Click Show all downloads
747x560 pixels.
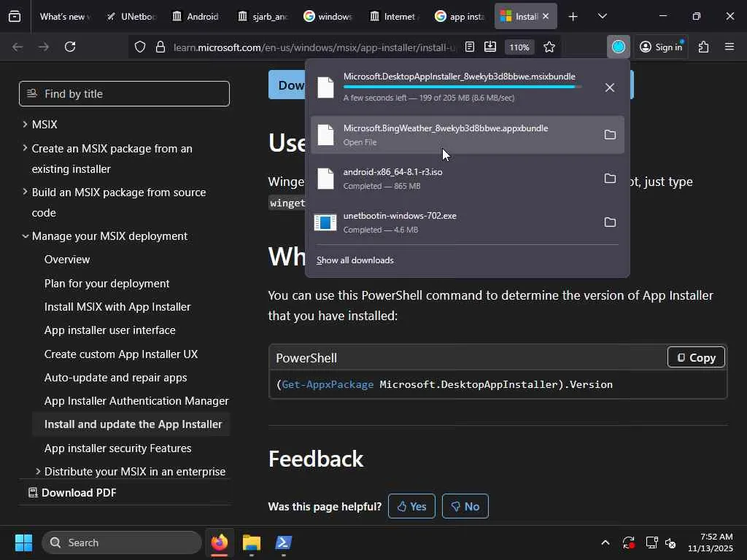(355, 260)
